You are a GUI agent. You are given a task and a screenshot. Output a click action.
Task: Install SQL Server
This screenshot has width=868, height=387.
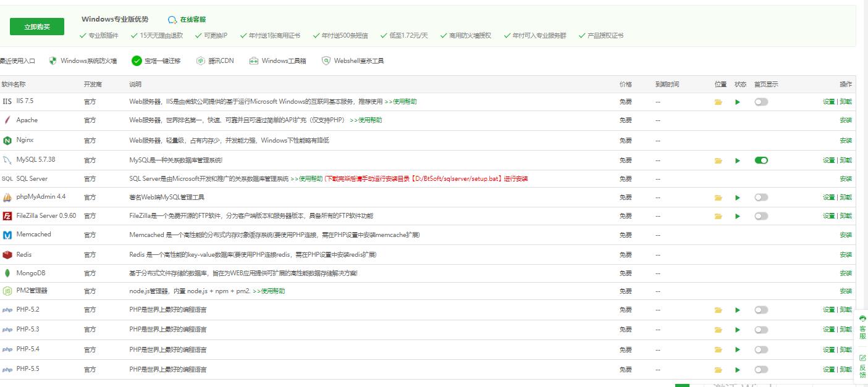[846, 179]
